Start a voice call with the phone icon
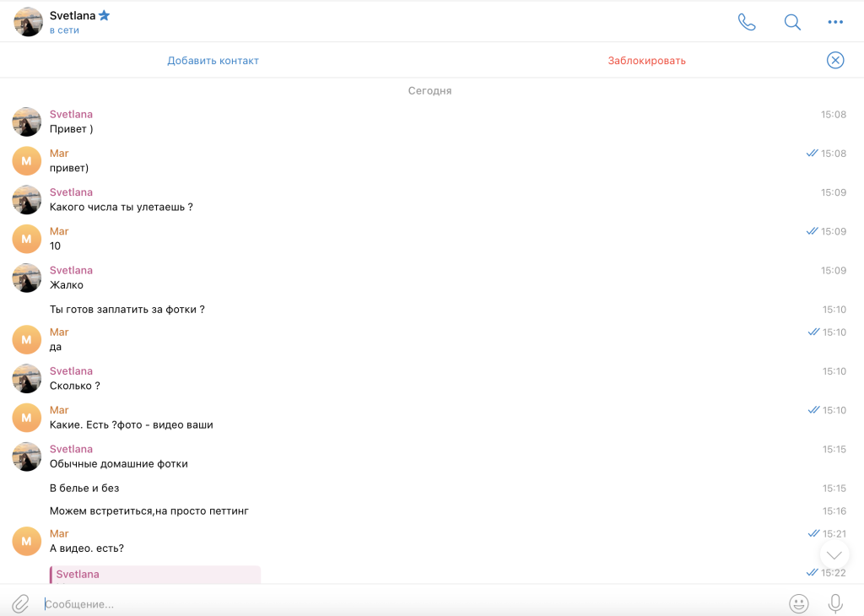864x616 pixels. click(747, 22)
